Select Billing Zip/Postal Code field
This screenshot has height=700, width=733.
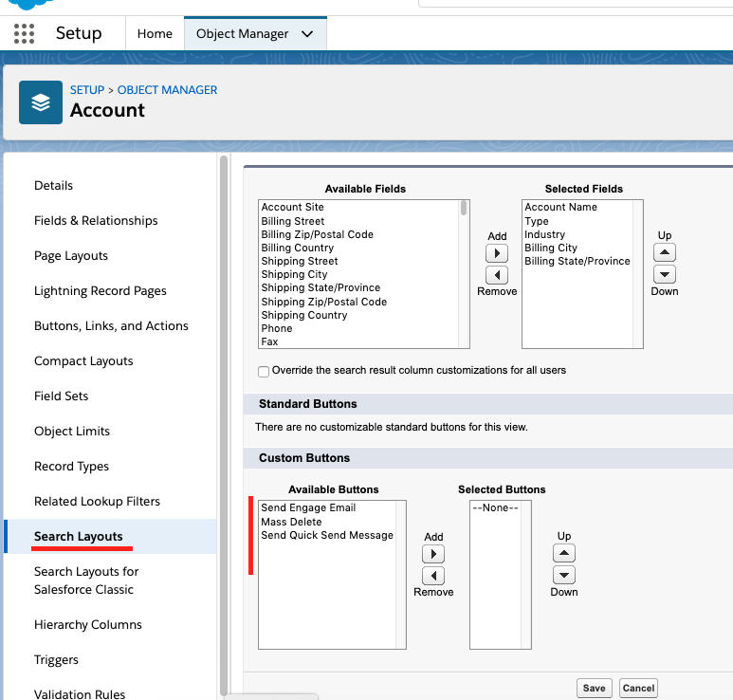pyautogui.click(x=317, y=234)
